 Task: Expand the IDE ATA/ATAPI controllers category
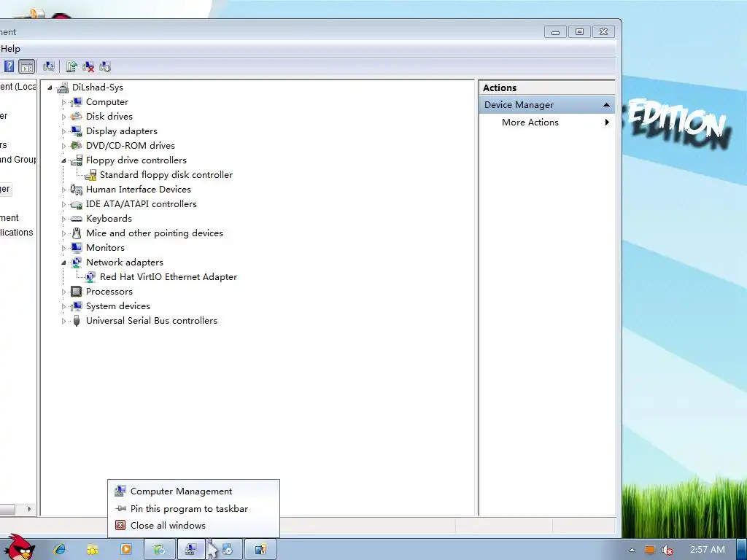click(x=63, y=204)
